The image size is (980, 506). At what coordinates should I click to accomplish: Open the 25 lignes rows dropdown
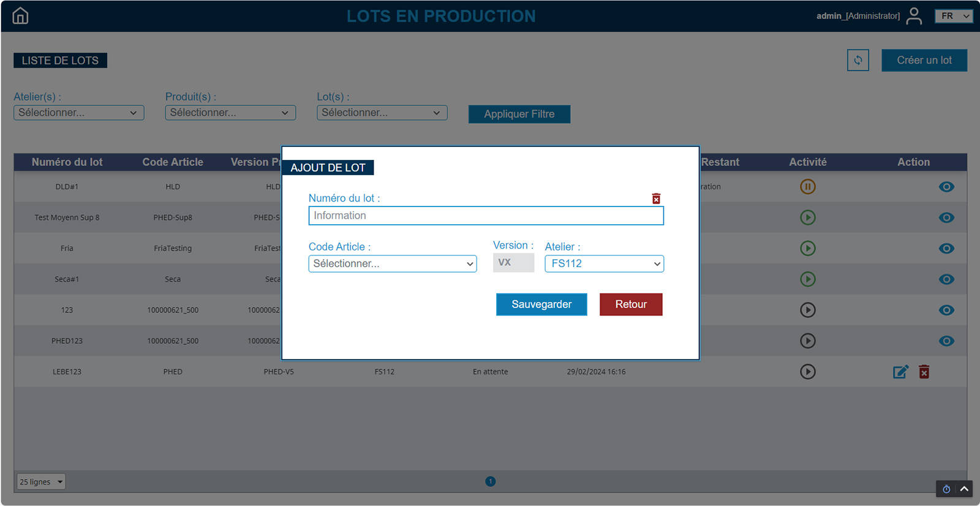(41, 481)
